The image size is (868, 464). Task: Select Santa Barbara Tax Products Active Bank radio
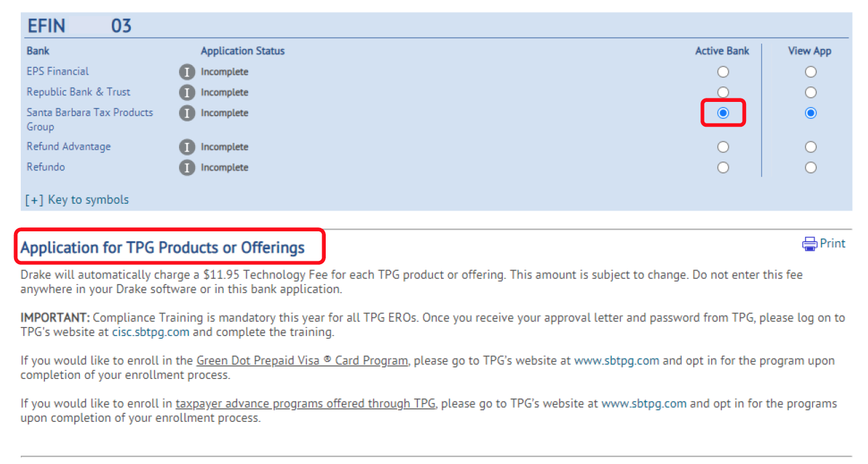point(723,113)
